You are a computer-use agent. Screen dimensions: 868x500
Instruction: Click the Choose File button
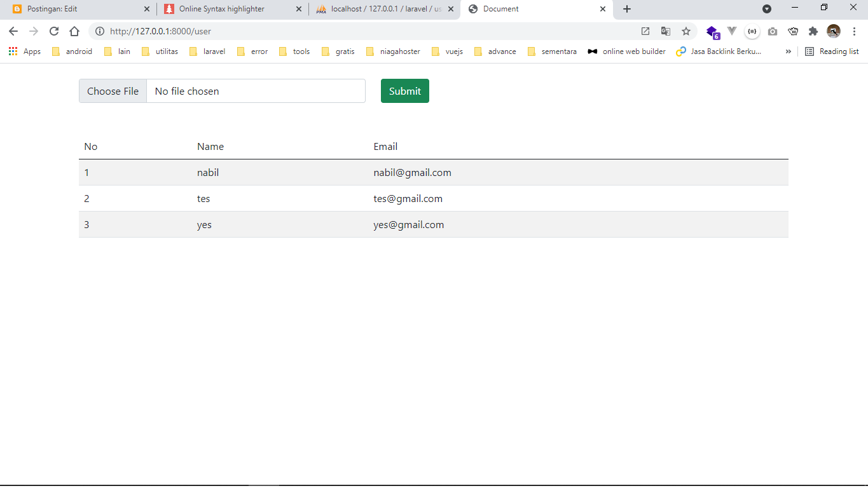113,90
